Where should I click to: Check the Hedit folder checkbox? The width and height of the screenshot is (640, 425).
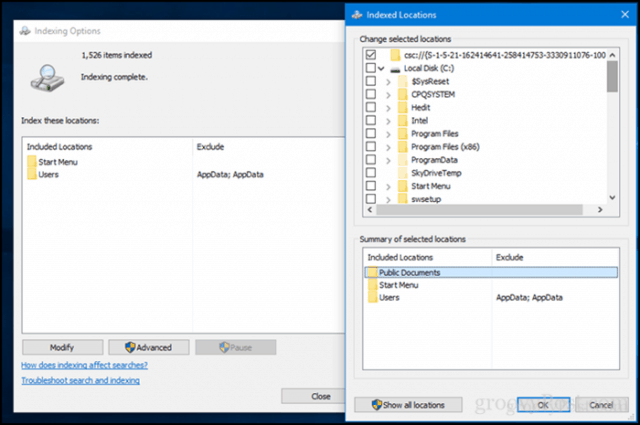coord(371,107)
